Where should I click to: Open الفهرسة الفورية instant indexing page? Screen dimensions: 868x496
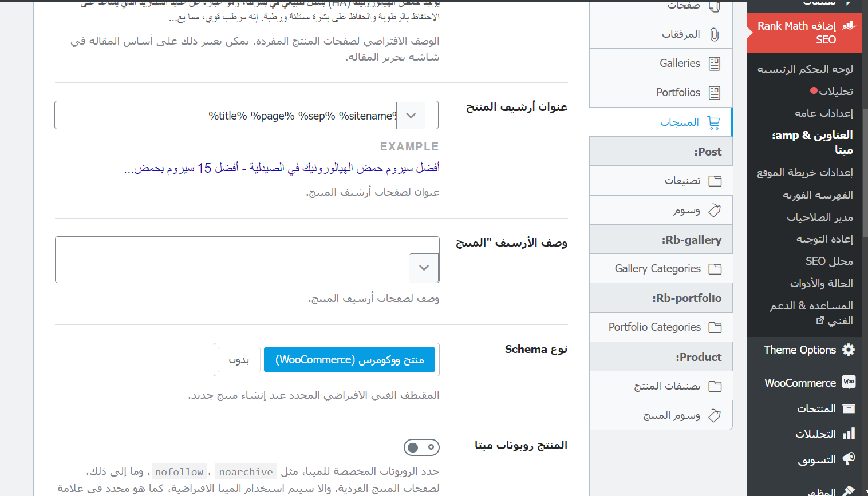[x=818, y=195]
